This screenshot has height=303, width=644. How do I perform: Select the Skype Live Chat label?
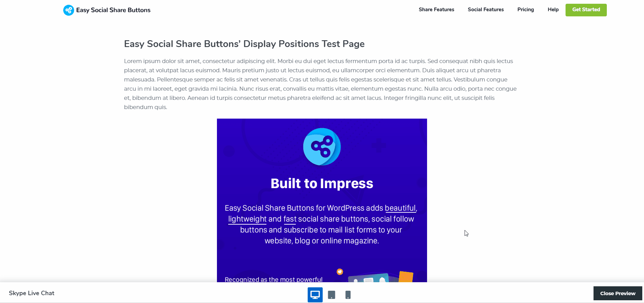pyautogui.click(x=32, y=293)
